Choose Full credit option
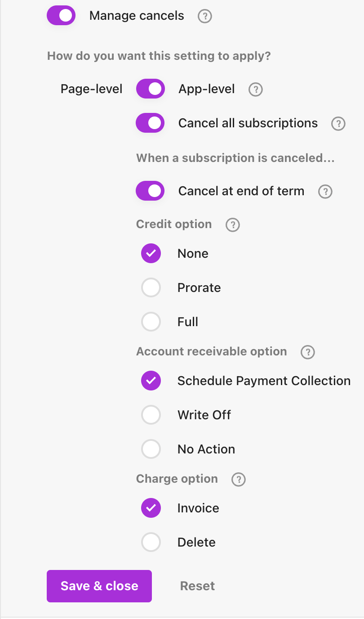The image size is (364, 619). 151,322
